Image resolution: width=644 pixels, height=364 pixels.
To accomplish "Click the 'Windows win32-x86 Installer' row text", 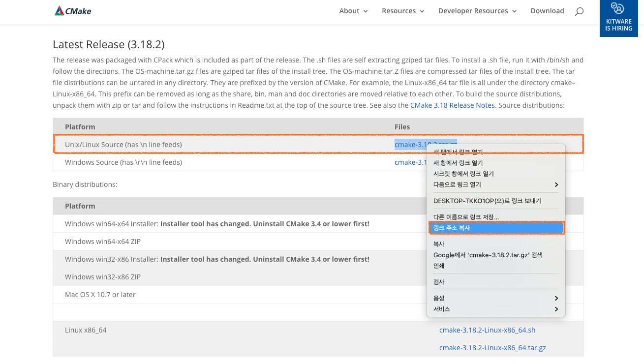I will click(217, 259).
